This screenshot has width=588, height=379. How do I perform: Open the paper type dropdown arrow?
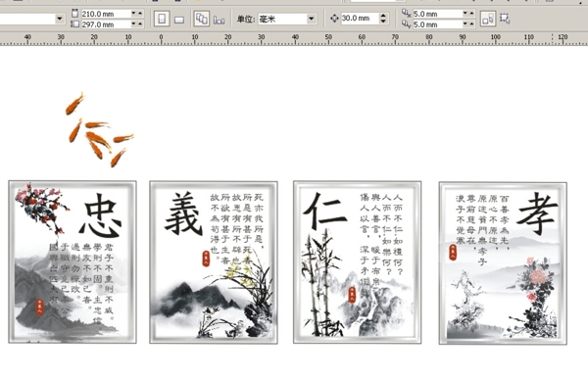click(59, 19)
